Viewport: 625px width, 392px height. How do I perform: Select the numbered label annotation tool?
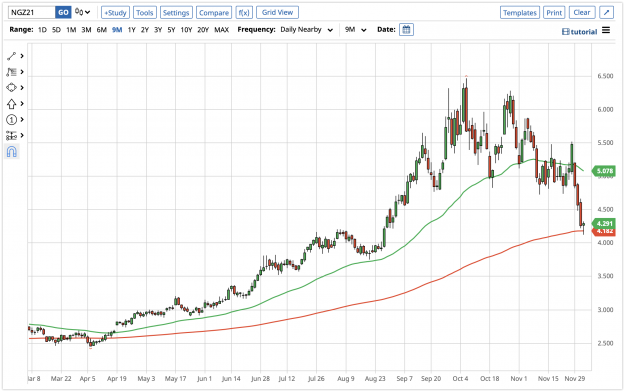12,120
